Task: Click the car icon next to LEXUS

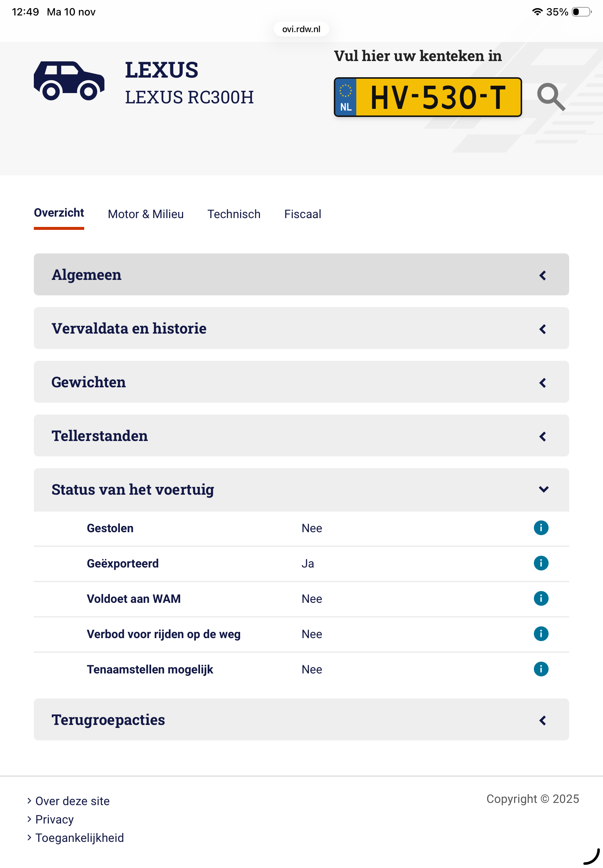Action: (69, 81)
